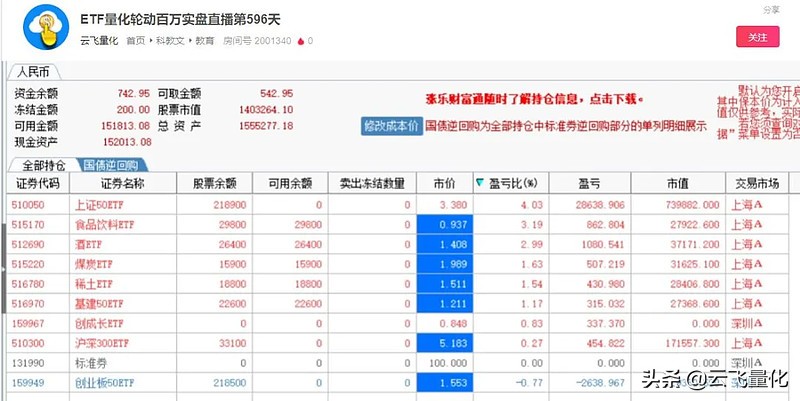This screenshot has width=800, height=401.
Task: Click highlighted market price 1.408
Action: click(x=445, y=244)
